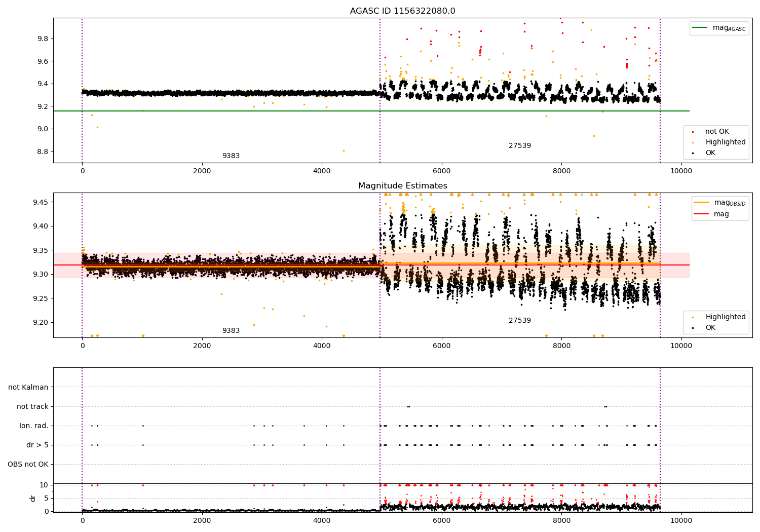Select 'OK' in the Magnitude Estimates legend
This screenshot has height=532, width=760.
point(710,328)
